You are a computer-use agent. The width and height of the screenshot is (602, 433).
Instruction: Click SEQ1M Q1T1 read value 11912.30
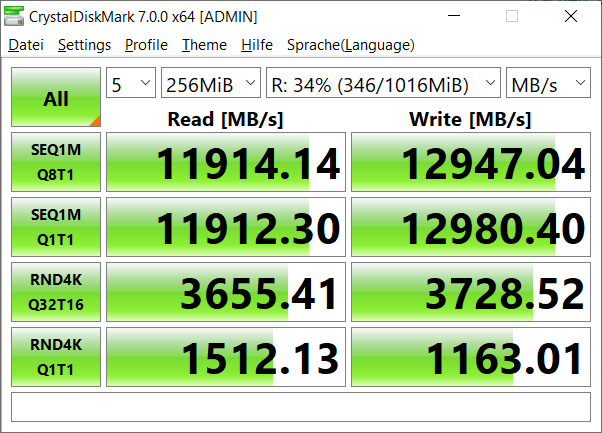(x=226, y=227)
